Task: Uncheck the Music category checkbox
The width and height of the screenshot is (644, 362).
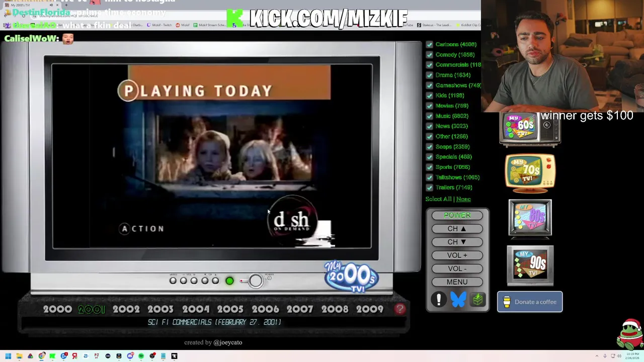Action: (x=429, y=116)
